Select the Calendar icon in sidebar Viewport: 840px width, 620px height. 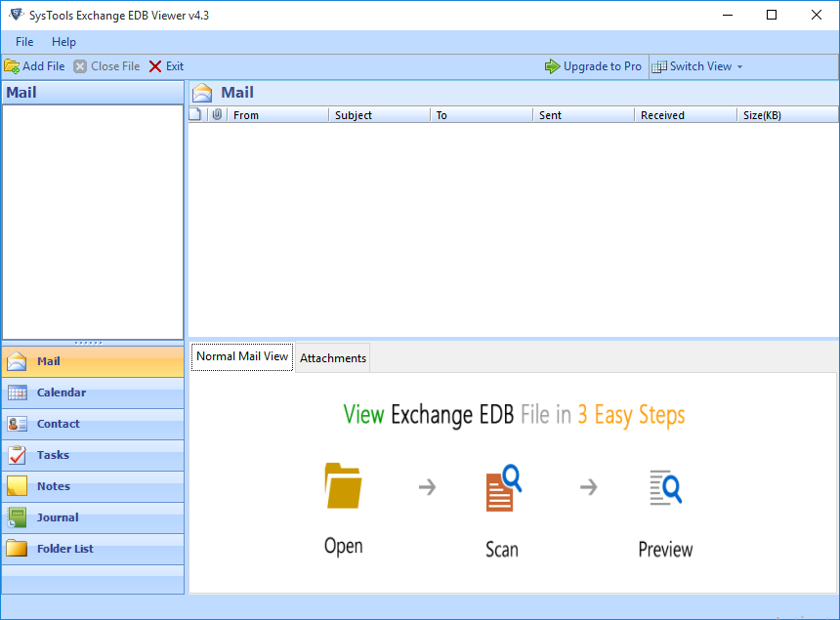click(18, 393)
